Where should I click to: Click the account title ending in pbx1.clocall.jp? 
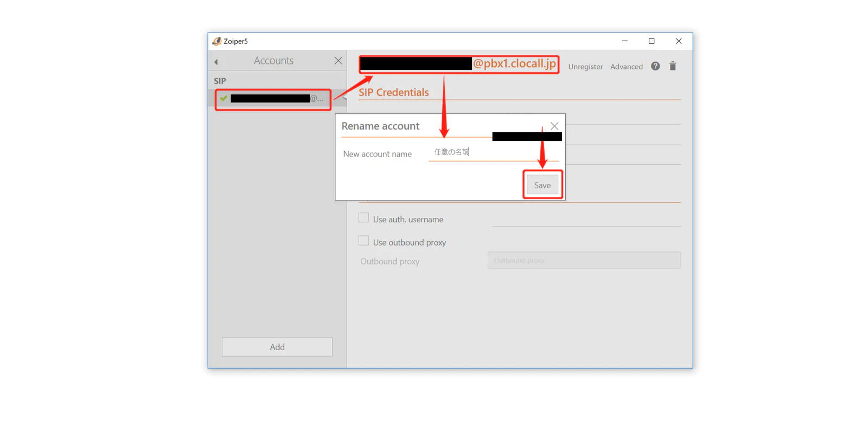point(459,64)
